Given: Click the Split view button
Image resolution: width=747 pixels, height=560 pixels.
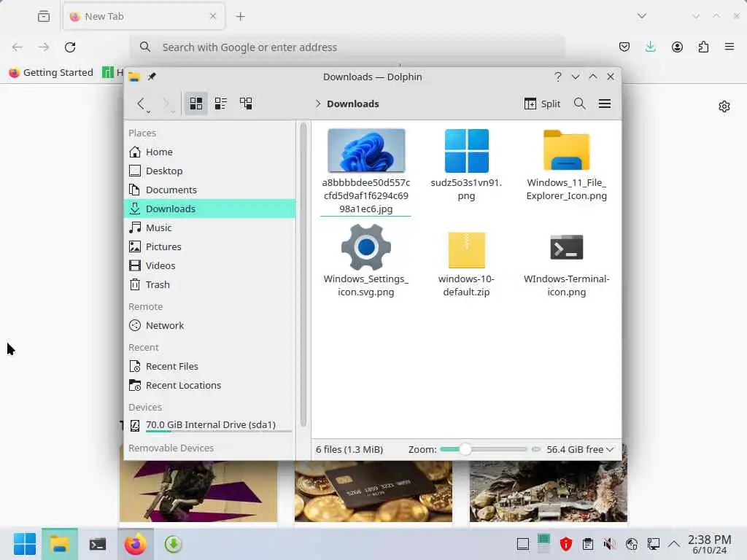Looking at the screenshot, I should point(542,104).
